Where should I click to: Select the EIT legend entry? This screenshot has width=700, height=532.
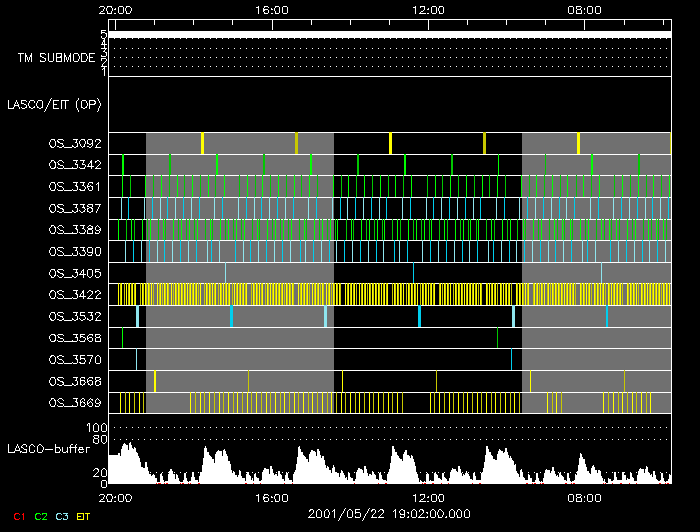[x=84, y=517]
